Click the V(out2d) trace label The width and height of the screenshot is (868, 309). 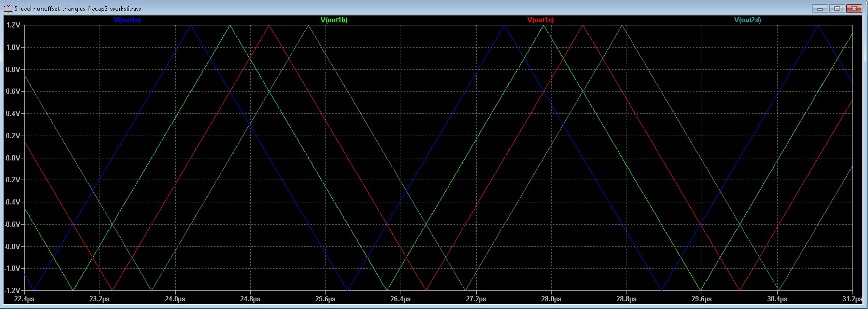747,20
